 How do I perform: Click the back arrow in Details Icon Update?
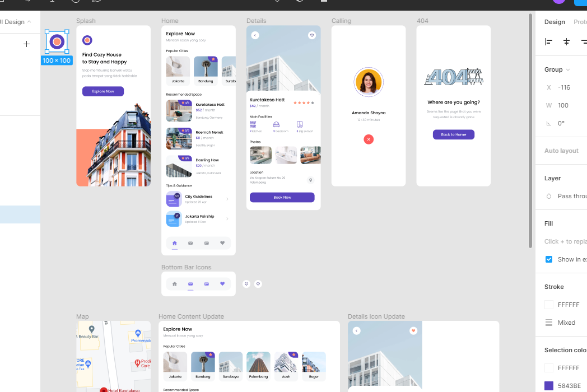coord(356,330)
